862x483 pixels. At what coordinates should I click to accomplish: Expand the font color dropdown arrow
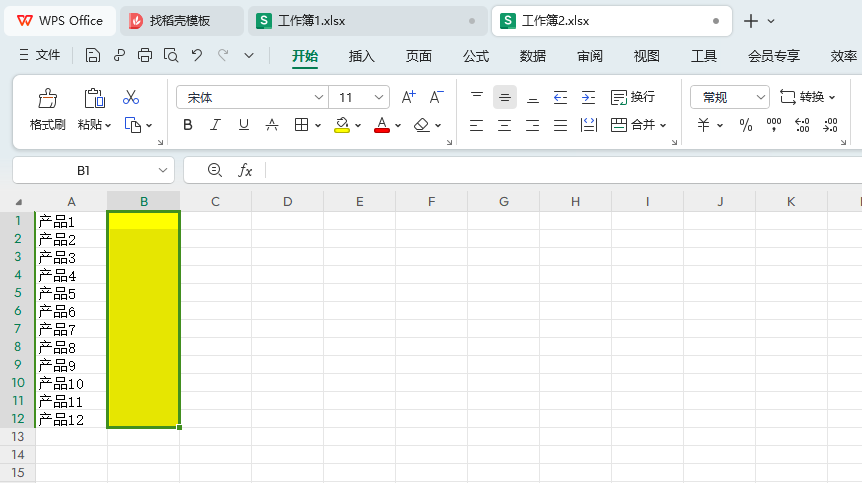[x=398, y=126]
